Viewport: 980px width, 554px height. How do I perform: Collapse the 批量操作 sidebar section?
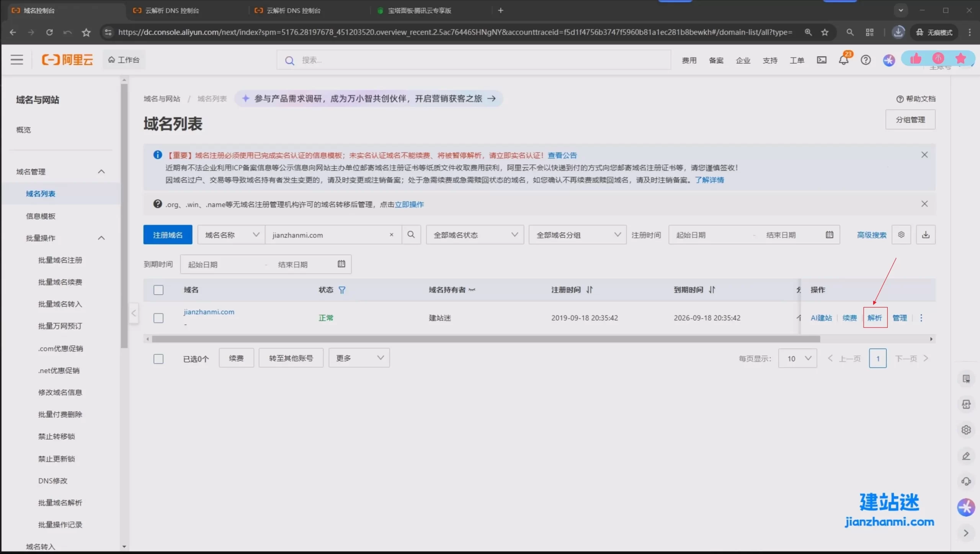coord(101,238)
